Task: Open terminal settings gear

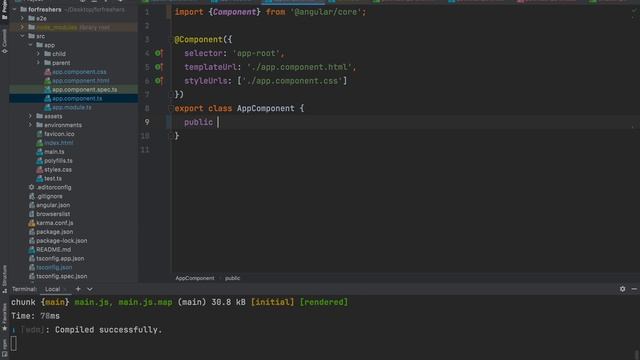Action: [622, 289]
